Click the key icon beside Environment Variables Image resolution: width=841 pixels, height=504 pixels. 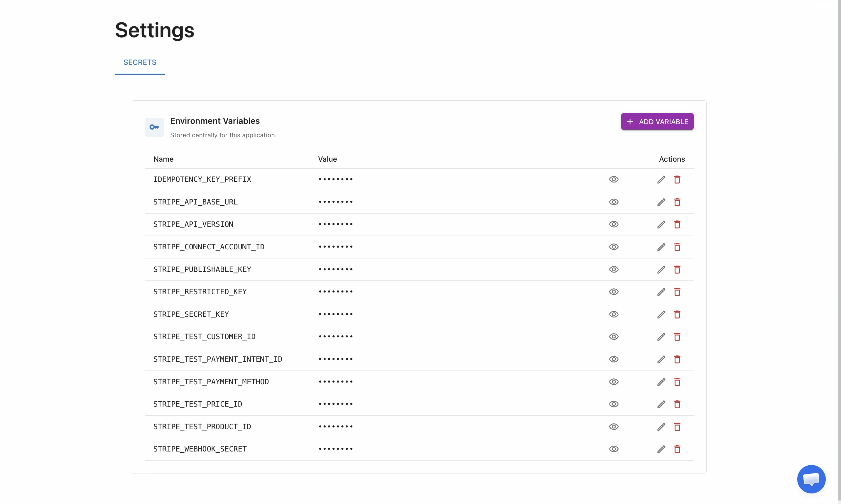pos(154,127)
